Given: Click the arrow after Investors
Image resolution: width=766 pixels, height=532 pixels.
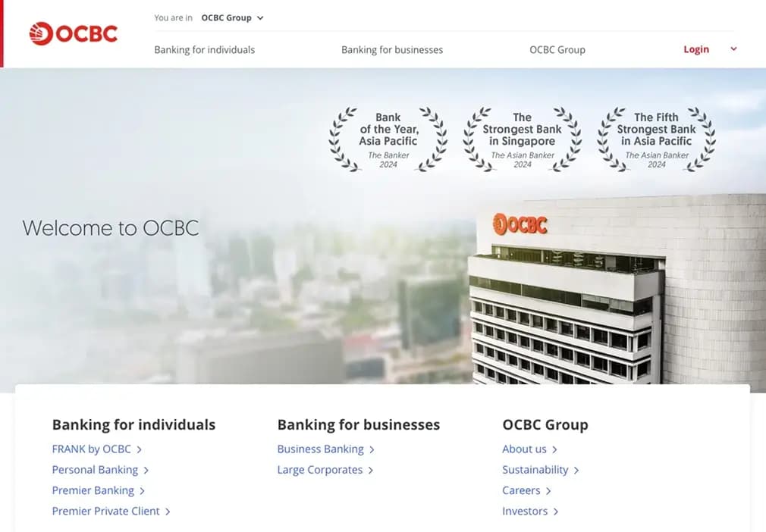Looking at the screenshot, I should (x=556, y=512).
